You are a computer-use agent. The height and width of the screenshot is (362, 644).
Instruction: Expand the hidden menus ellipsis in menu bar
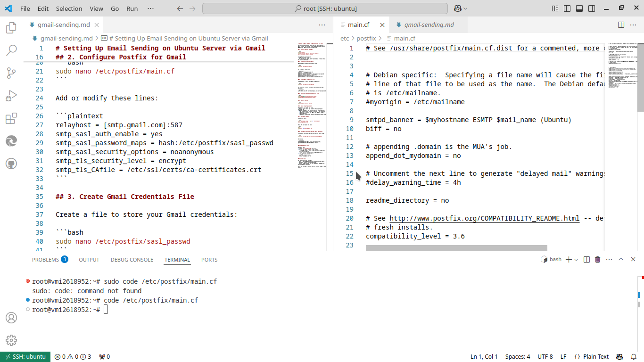click(150, 8)
